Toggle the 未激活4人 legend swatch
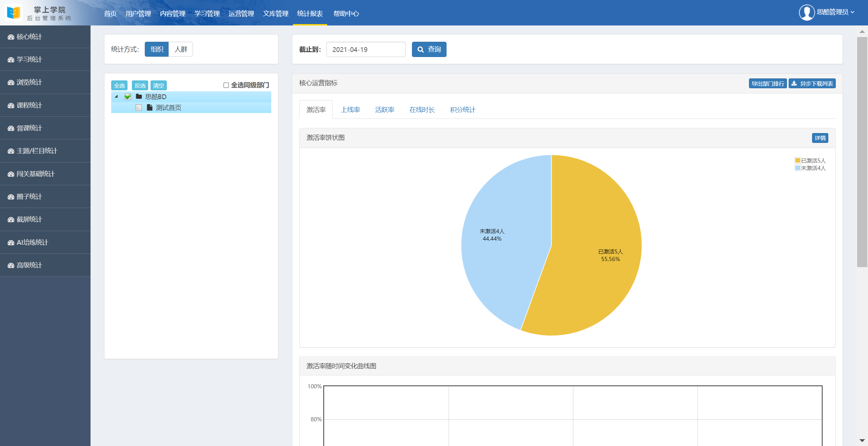 pyautogui.click(x=798, y=168)
